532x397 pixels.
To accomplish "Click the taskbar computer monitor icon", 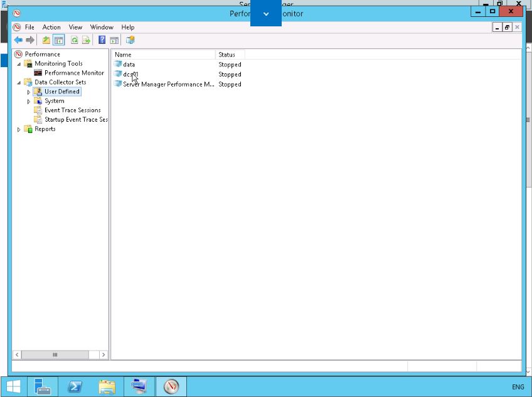I will coord(139,386).
